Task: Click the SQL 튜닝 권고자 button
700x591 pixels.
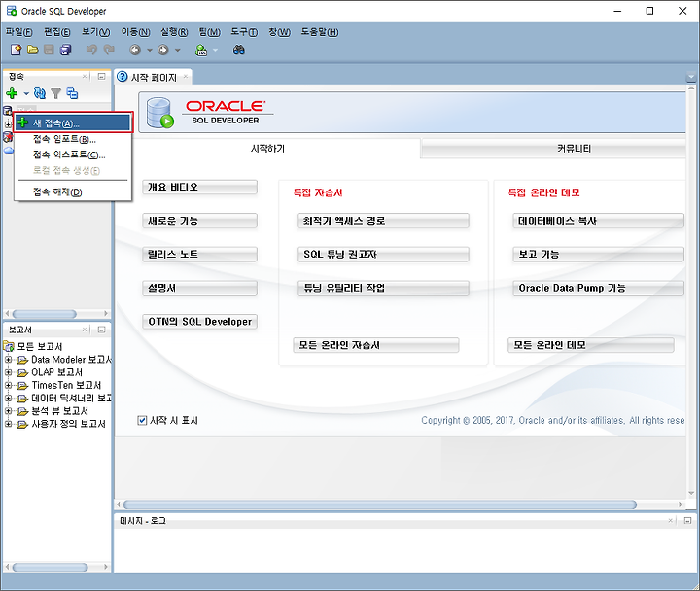Action: pyautogui.click(x=383, y=254)
